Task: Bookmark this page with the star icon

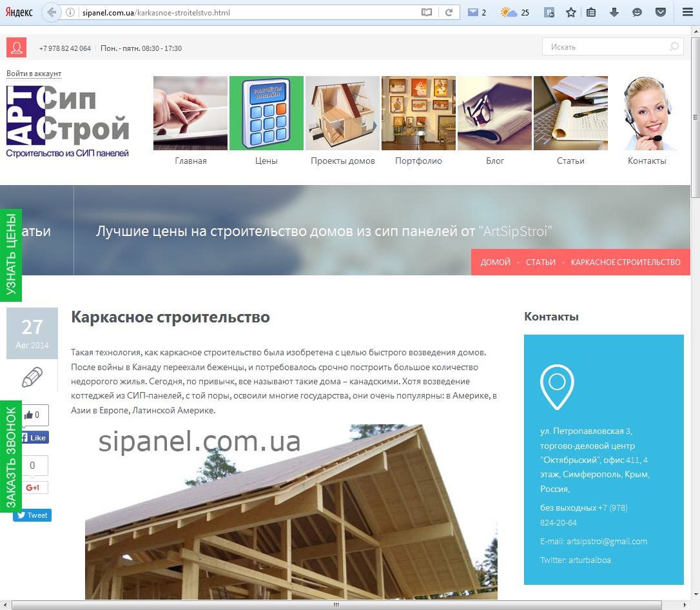Action: click(570, 12)
